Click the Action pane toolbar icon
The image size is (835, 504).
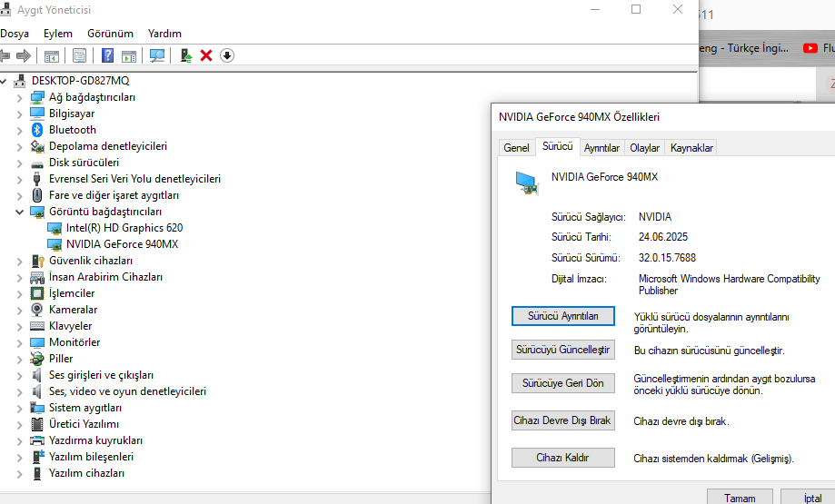[x=129, y=55]
